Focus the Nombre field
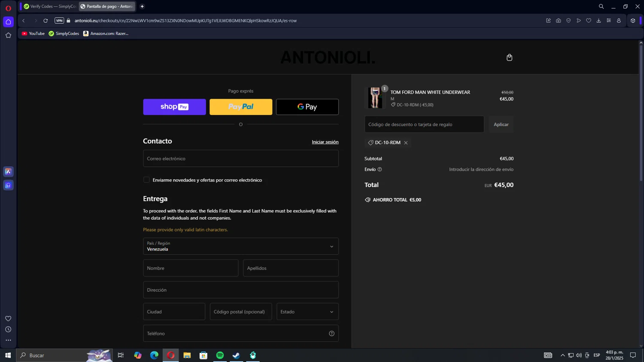 (x=191, y=268)
